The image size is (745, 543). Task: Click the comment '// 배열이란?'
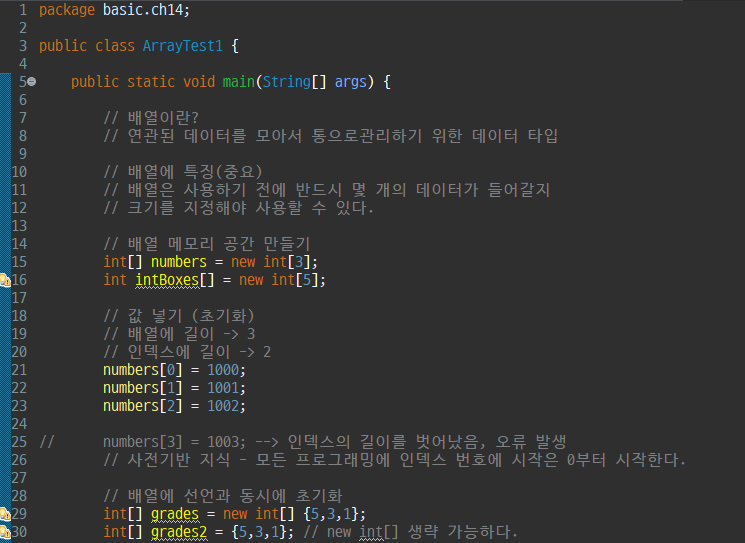click(x=151, y=118)
